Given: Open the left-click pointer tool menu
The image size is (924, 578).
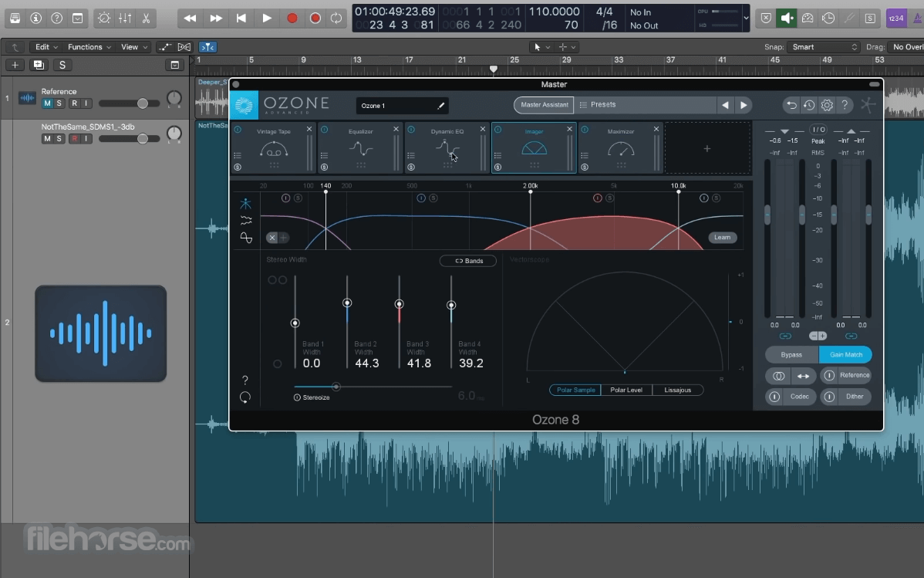Looking at the screenshot, I should coord(541,46).
